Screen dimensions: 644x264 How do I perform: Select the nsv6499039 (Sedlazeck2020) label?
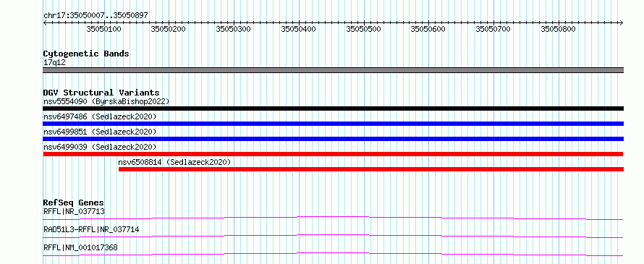coord(100,147)
